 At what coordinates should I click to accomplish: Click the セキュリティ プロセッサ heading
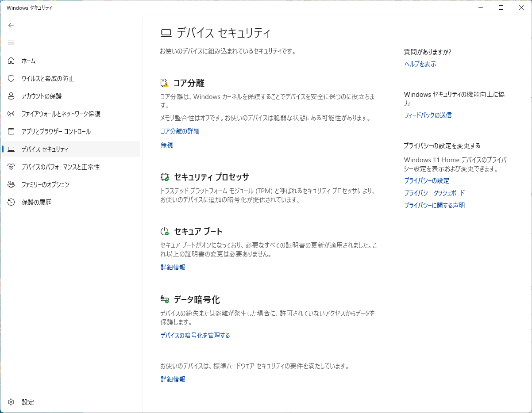[212, 177]
